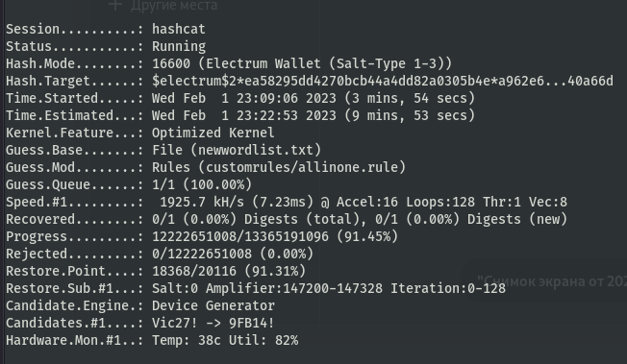Click the Hash.Mode 16600 Electrum Wallet line
The height and width of the screenshot is (364, 627).
tap(229, 63)
